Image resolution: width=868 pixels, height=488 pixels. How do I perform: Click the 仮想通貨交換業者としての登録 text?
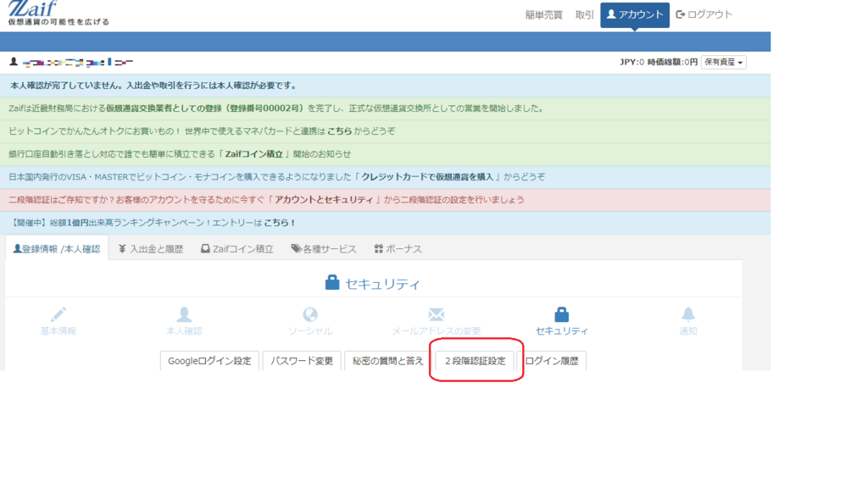205,108
